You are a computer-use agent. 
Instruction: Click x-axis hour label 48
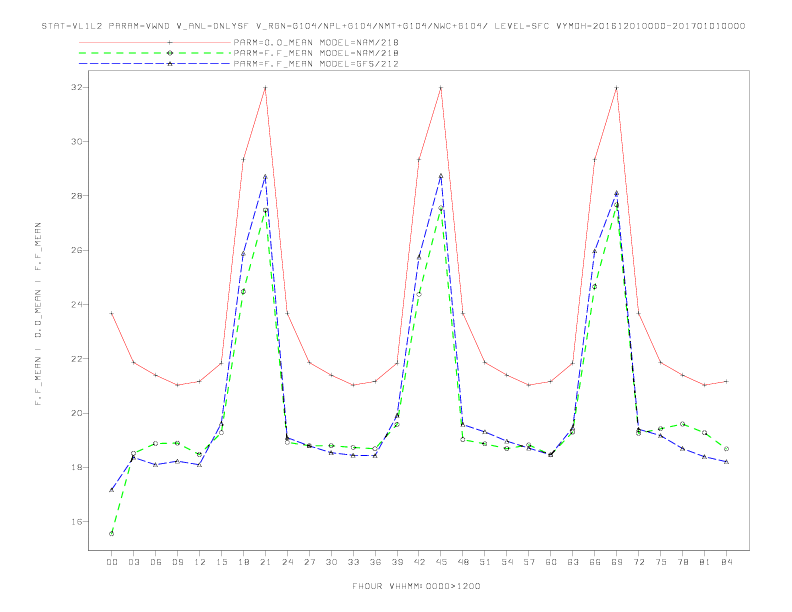pyautogui.click(x=463, y=562)
